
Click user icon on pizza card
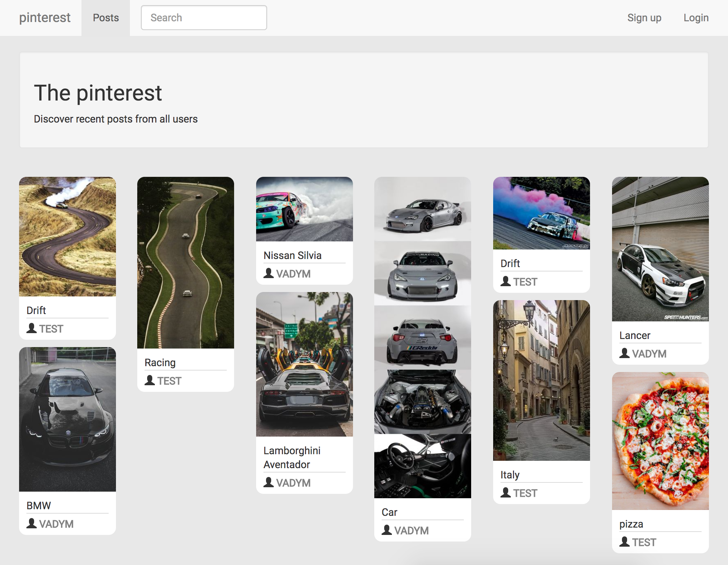pyautogui.click(x=625, y=542)
